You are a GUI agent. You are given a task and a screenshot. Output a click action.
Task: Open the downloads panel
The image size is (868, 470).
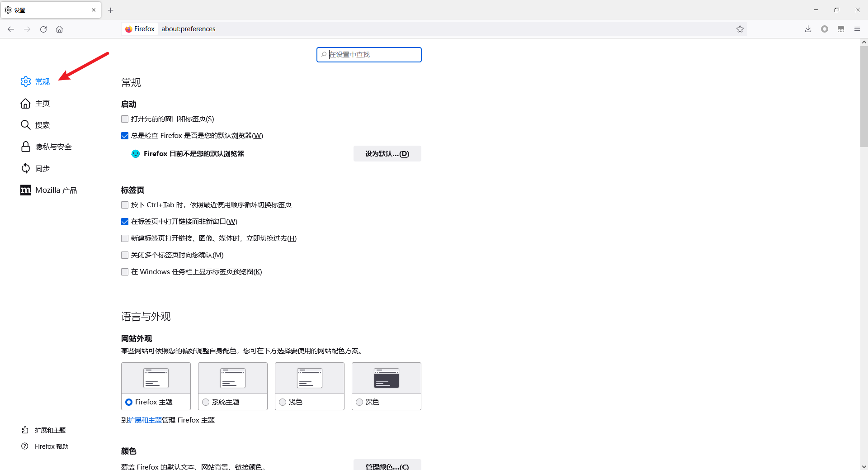[x=808, y=29]
